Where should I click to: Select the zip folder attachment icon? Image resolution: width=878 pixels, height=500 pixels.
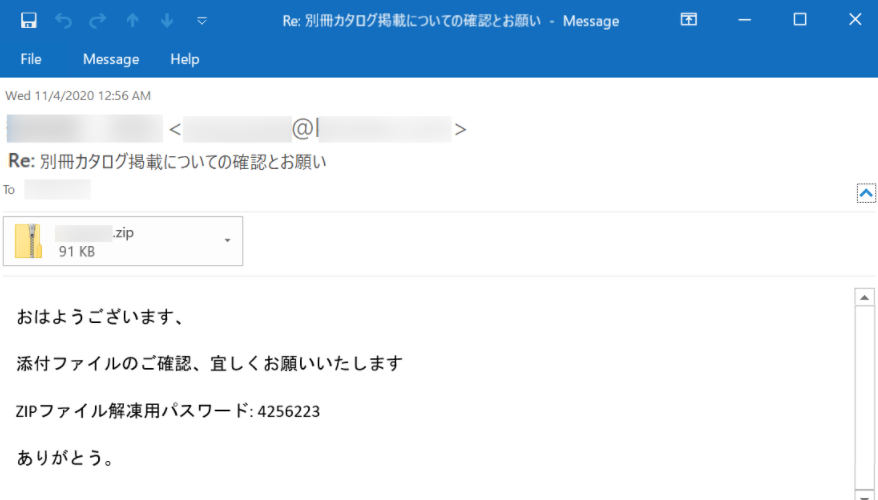29,241
